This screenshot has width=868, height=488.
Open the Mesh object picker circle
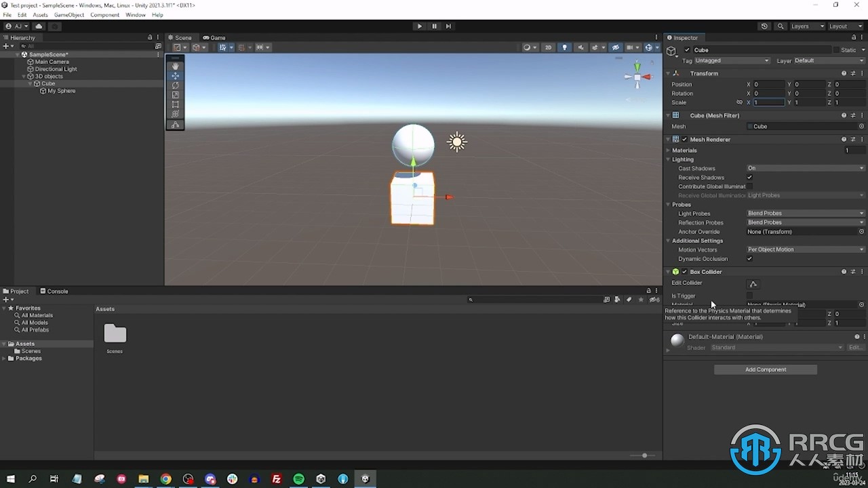(861, 126)
